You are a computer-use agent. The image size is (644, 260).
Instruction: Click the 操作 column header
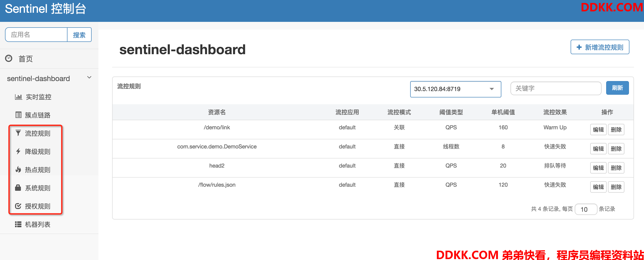607,112
